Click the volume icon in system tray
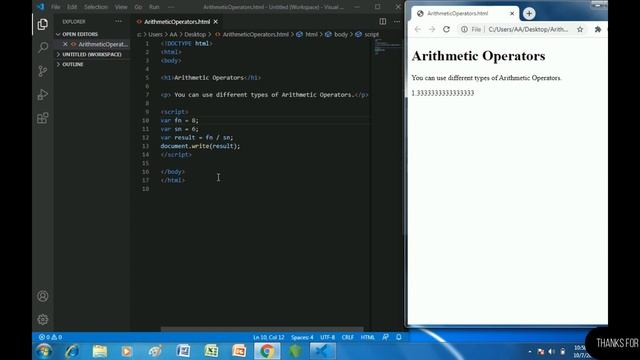This screenshot has height=360, width=640. pos(551,351)
